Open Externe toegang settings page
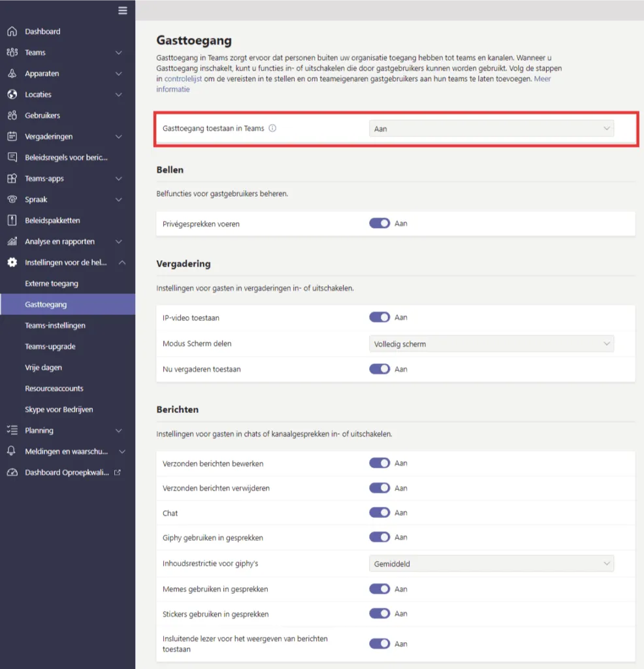The image size is (644, 669). [52, 284]
